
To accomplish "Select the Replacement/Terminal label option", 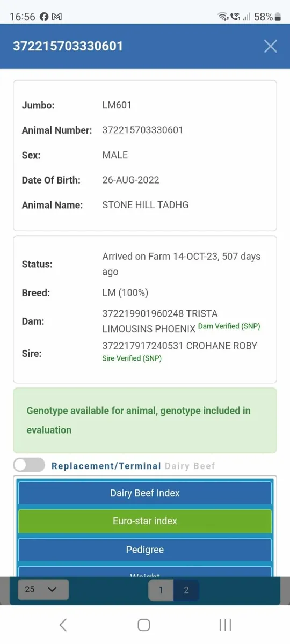I will [106, 466].
